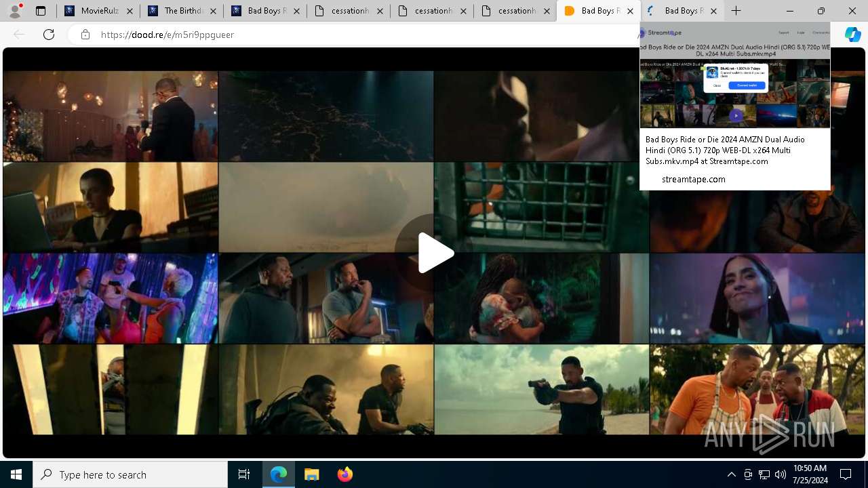Switch to the last Bad Boys tab
This screenshot has width=868, height=488.
(682, 11)
